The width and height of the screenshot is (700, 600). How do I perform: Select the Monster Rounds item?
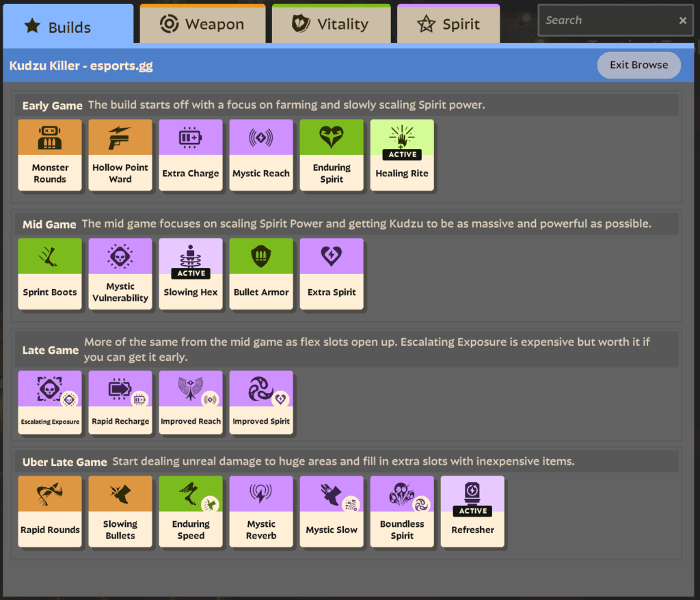[x=49, y=154]
